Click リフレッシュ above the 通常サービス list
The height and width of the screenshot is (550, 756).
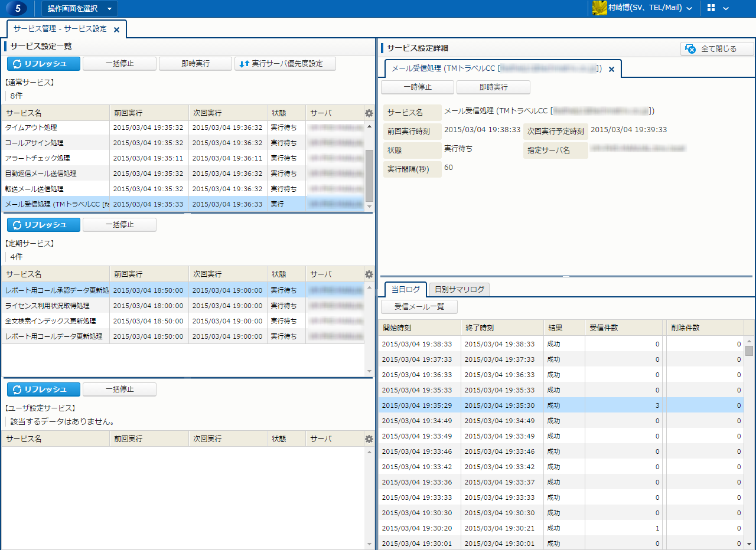click(44, 64)
